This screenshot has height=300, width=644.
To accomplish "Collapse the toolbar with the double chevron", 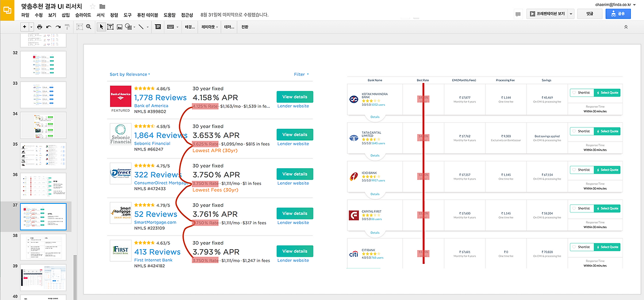I will (626, 27).
